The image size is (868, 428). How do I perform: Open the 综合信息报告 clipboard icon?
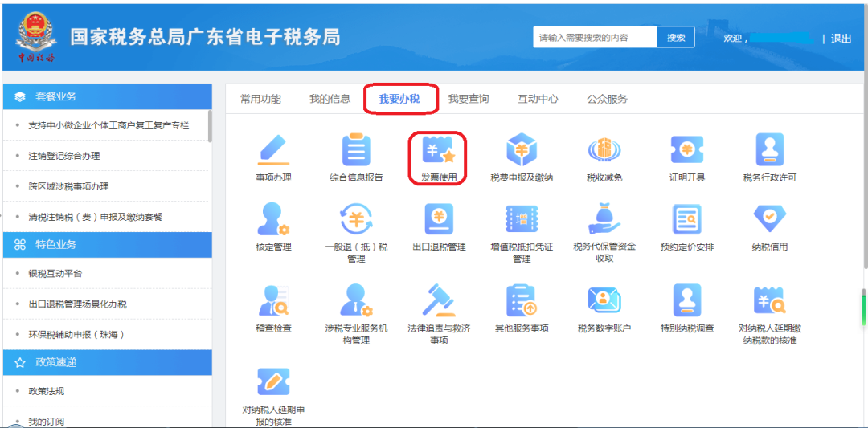click(x=356, y=150)
